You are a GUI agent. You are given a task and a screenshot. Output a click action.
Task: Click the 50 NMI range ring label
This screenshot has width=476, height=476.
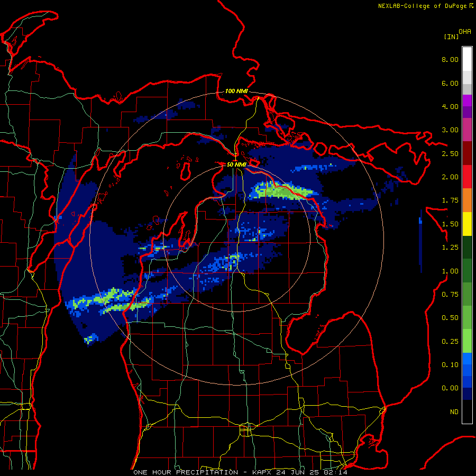[x=236, y=164]
